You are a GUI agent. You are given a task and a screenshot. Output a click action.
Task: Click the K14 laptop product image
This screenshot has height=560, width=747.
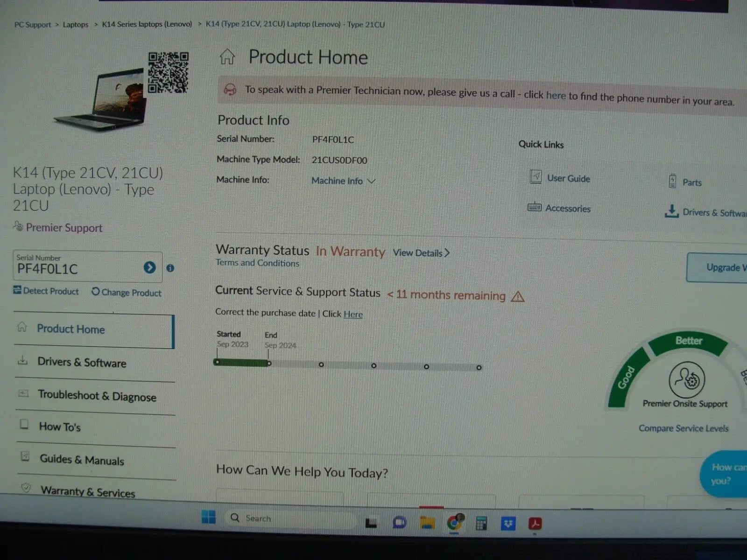point(100,100)
